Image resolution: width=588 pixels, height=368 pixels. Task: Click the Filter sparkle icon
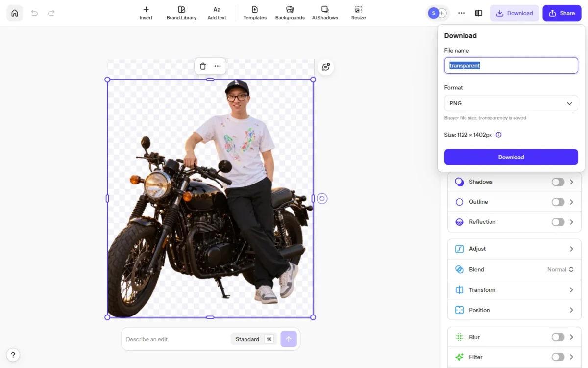click(x=459, y=357)
